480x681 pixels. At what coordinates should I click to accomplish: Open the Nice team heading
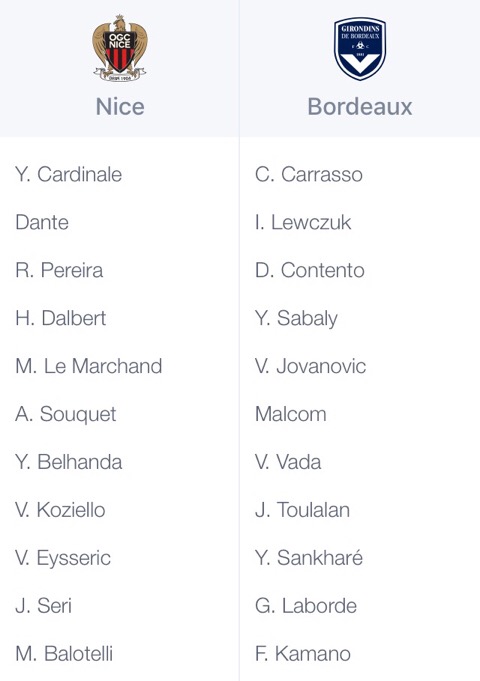tap(120, 107)
